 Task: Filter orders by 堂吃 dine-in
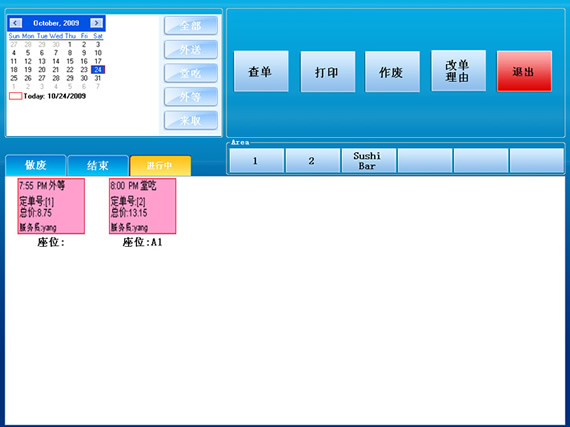pyautogui.click(x=191, y=73)
